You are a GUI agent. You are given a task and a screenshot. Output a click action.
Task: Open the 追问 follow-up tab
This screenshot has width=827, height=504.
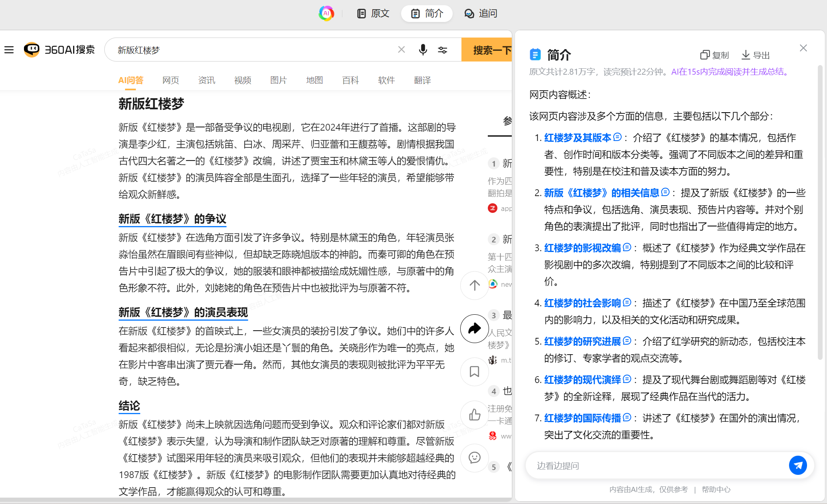[x=481, y=13]
